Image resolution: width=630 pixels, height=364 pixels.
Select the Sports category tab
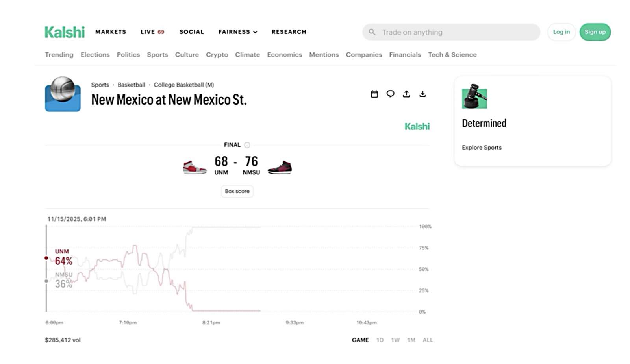[157, 55]
